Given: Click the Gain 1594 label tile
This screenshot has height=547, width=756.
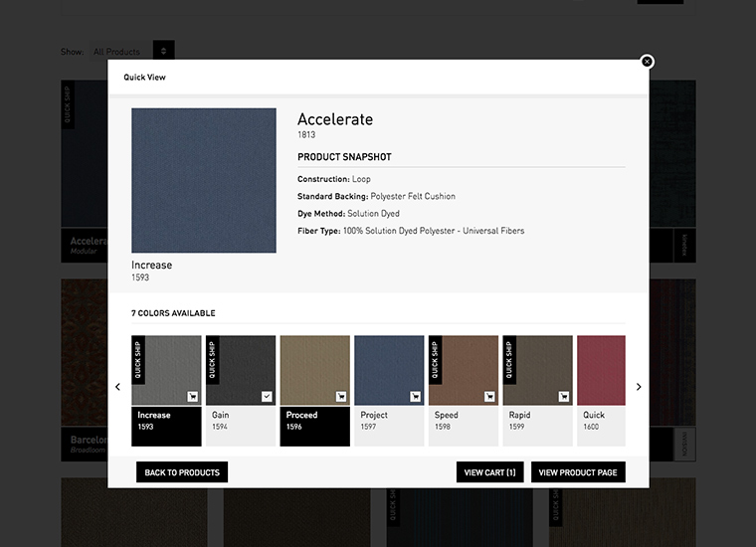Looking at the screenshot, I should [x=241, y=427].
